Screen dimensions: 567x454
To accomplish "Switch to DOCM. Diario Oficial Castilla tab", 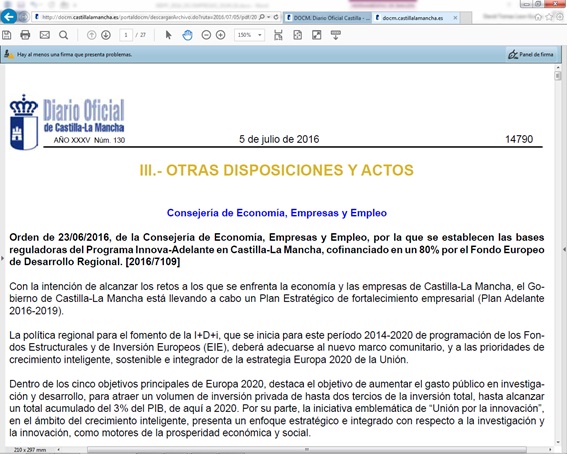I will pyautogui.click(x=328, y=17).
